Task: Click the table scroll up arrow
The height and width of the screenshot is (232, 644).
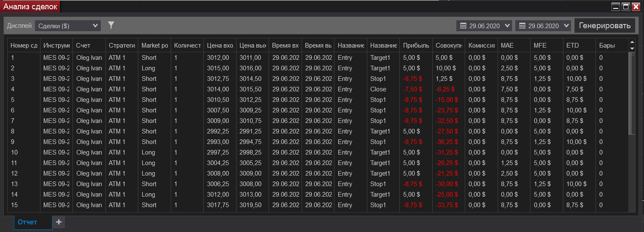Action: [x=632, y=42]
